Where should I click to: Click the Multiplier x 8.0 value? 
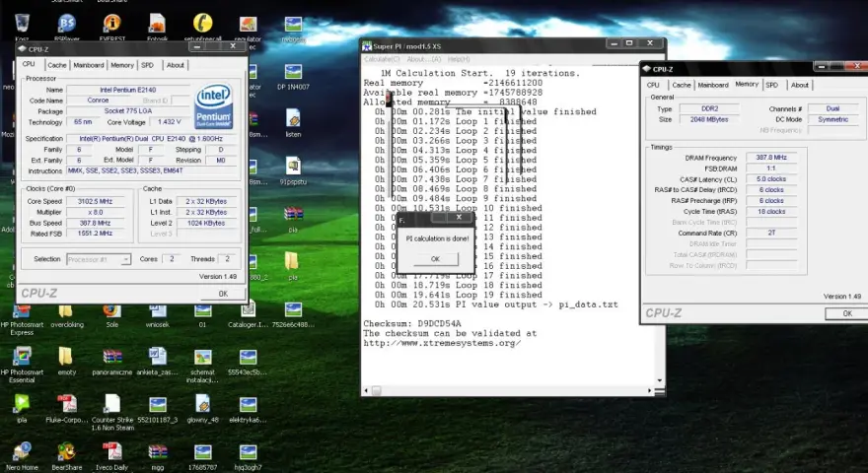coord(96,213)
